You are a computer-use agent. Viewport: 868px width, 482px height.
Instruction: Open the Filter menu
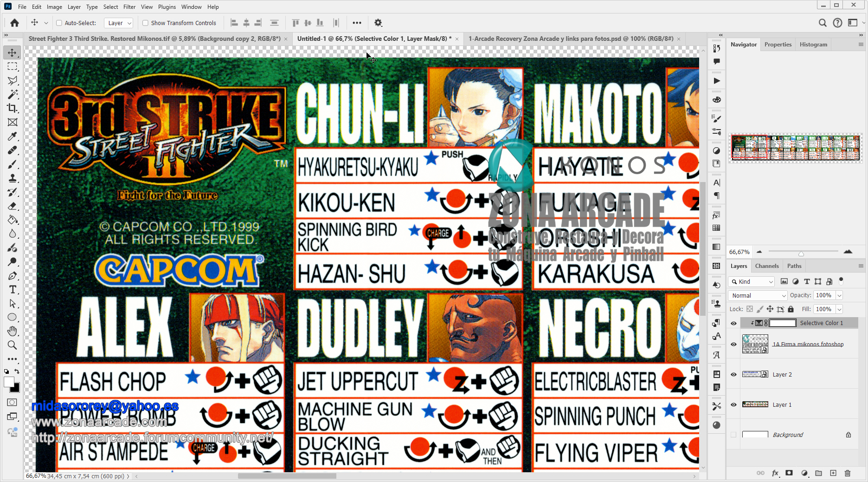pos(129,7)
